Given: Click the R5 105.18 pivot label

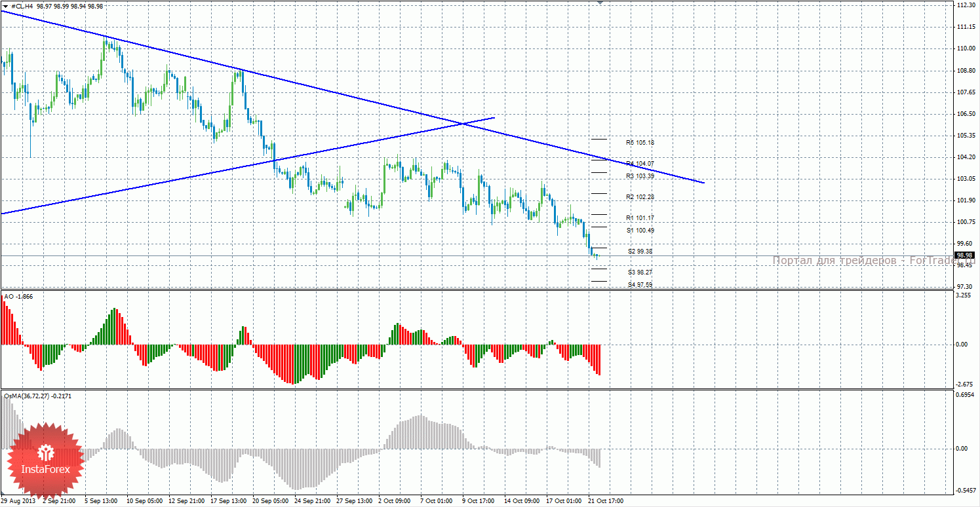Looking at the screenshot, I should point(640,142).
